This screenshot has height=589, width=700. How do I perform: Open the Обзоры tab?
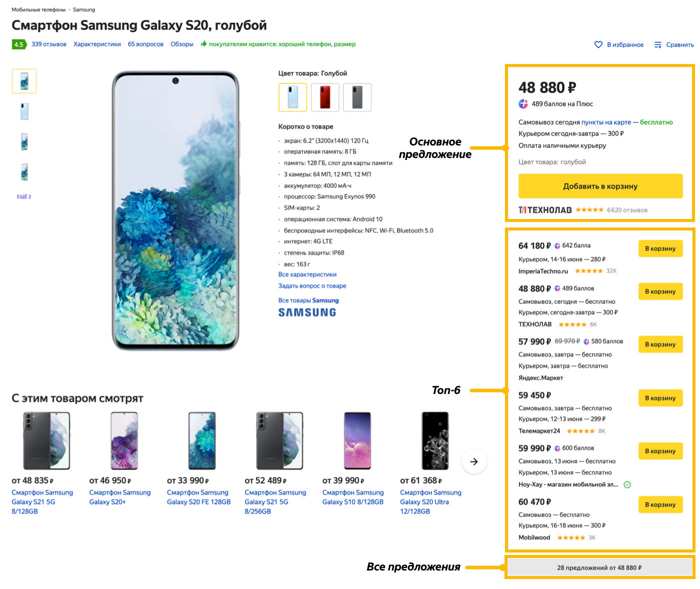[x=182, y=44]
